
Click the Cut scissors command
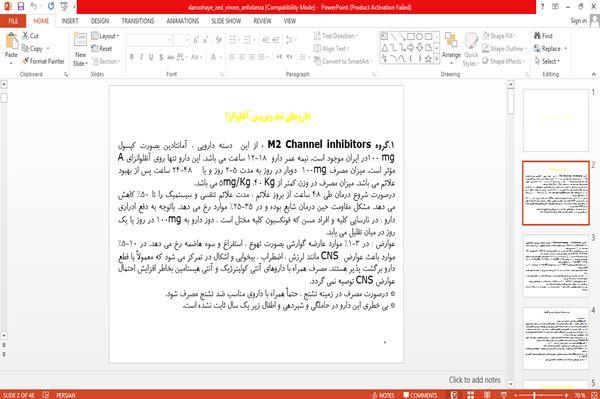tap(31, 36)
